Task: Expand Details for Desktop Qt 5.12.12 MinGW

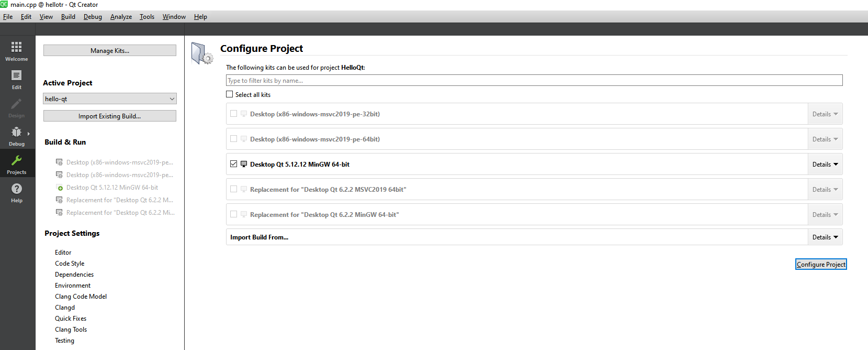Action: (x=825, y=165)
